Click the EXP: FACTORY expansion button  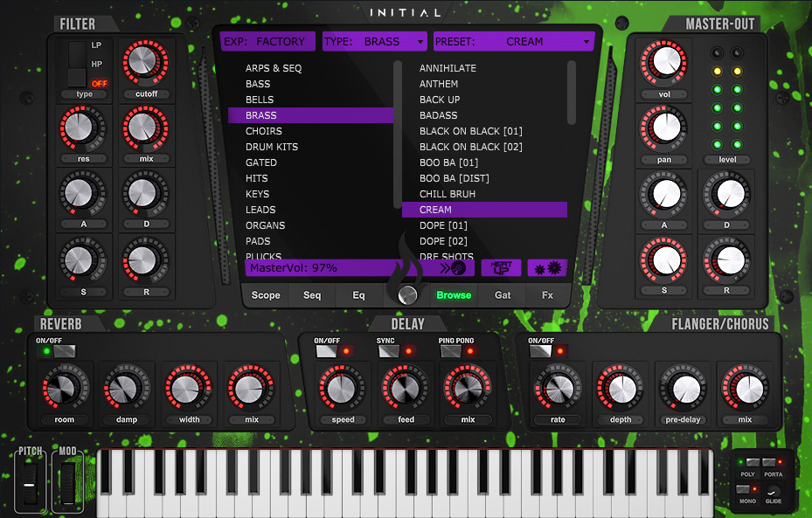click(x=267, y=41)
